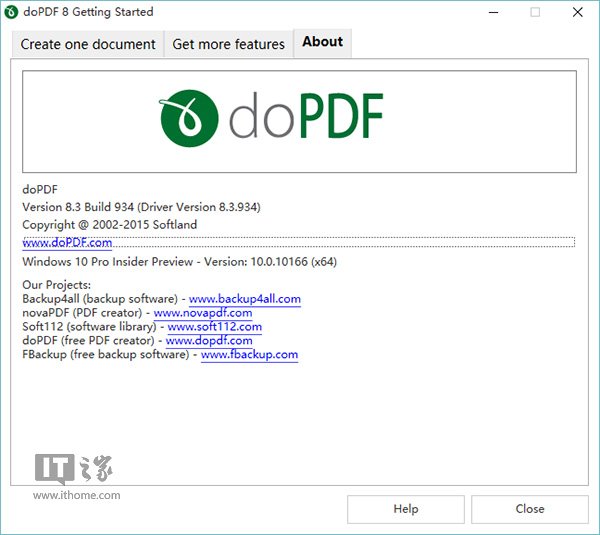The image size is (600, 535).
Task: Click 'novaPDF (PDF creator)' text
Action: [82, 313]
